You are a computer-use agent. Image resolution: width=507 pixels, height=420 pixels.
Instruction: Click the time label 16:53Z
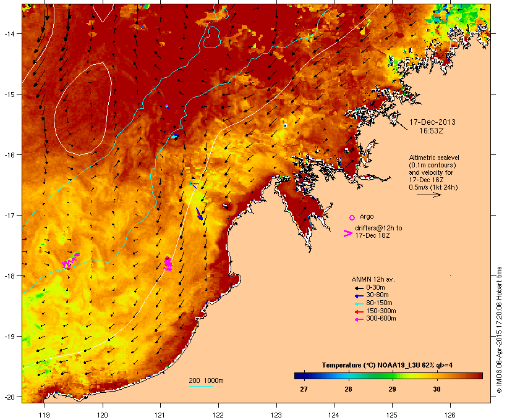tap(432, 131)
